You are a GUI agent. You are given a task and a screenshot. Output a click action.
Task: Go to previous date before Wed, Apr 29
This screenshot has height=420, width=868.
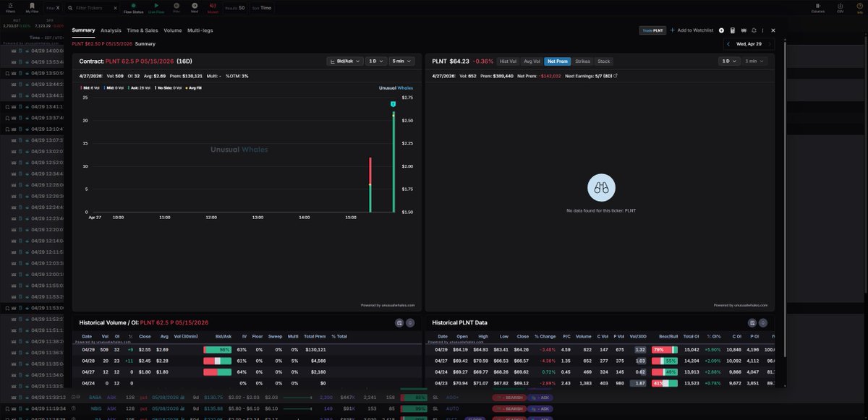pos(728,44)
